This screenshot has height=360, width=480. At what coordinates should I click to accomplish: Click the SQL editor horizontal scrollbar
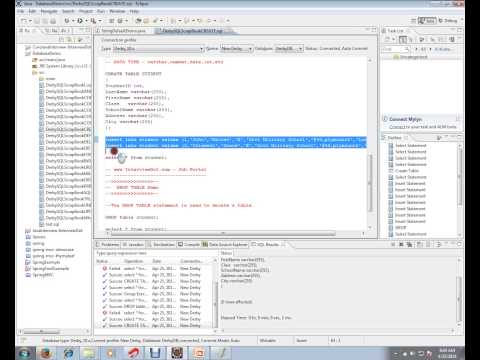click(223, 234)
